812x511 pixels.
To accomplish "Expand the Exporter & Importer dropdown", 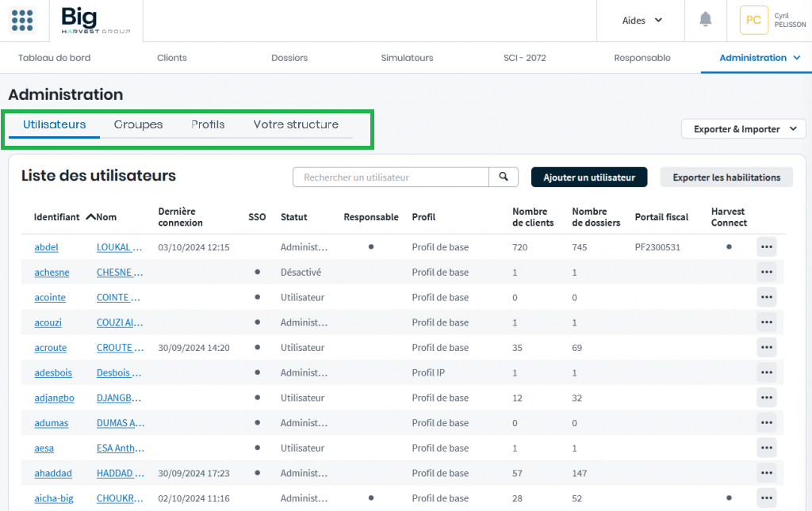I will [x=743, y=129].
